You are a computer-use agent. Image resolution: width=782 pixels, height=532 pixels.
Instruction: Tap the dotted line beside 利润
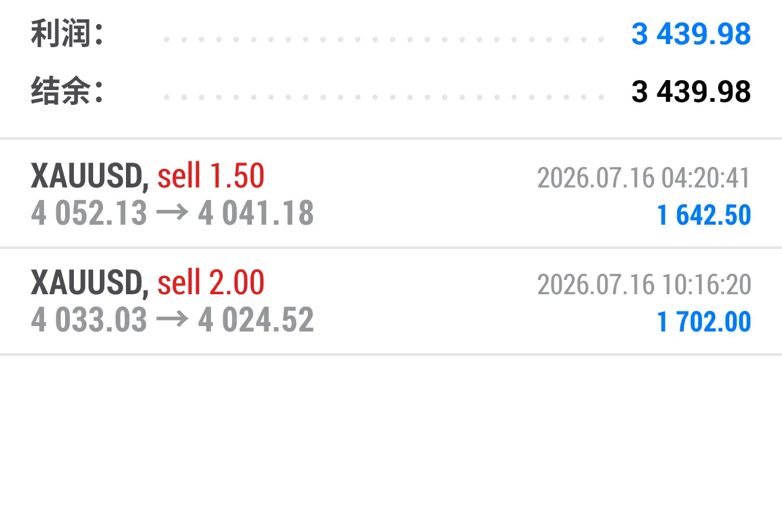point(384,40)
